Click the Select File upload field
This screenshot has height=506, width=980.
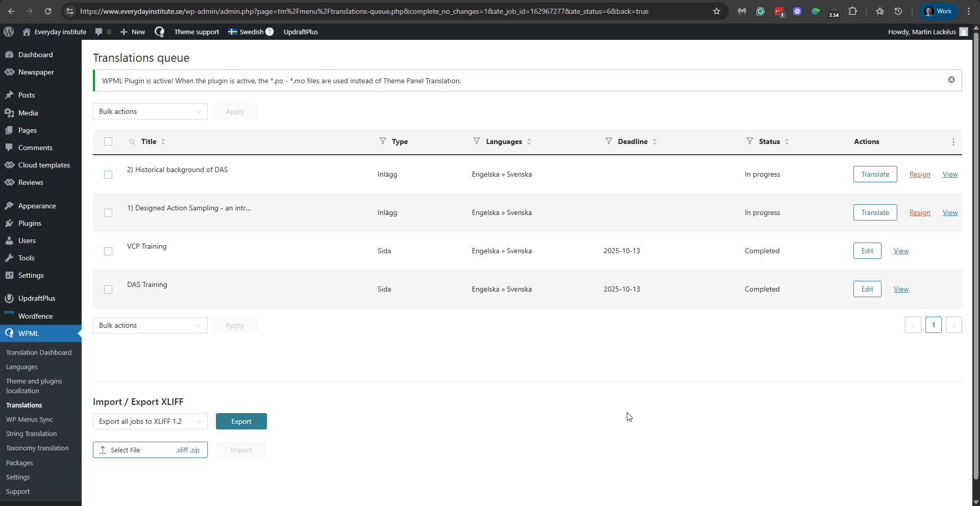(150, 450)
